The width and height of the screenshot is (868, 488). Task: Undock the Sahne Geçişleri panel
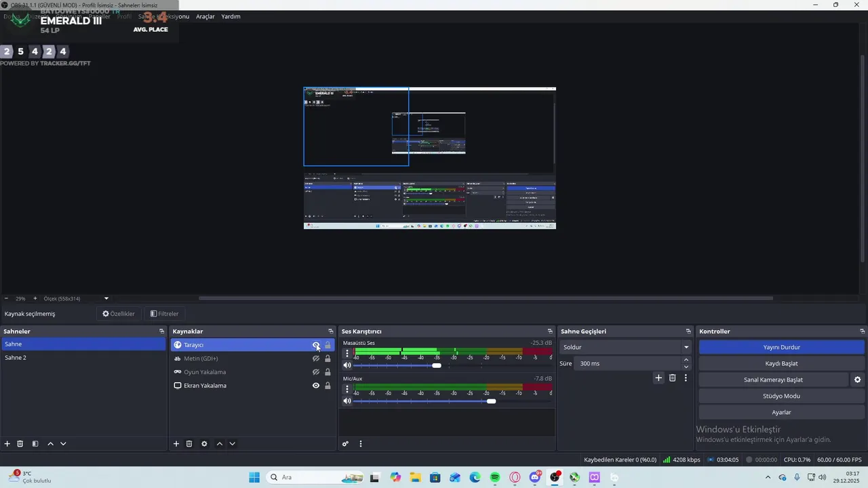(688, 331)
